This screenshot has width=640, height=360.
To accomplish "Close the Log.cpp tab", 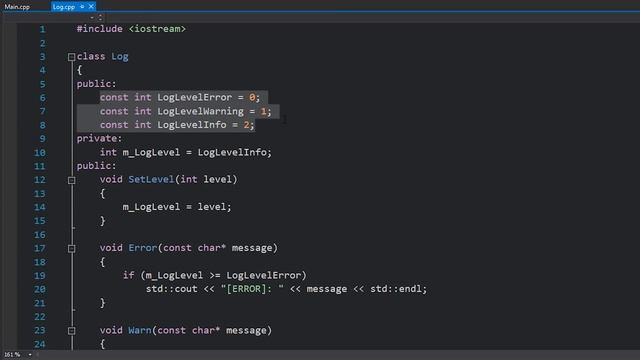I will pyautogui.click(x=91, y=7).
